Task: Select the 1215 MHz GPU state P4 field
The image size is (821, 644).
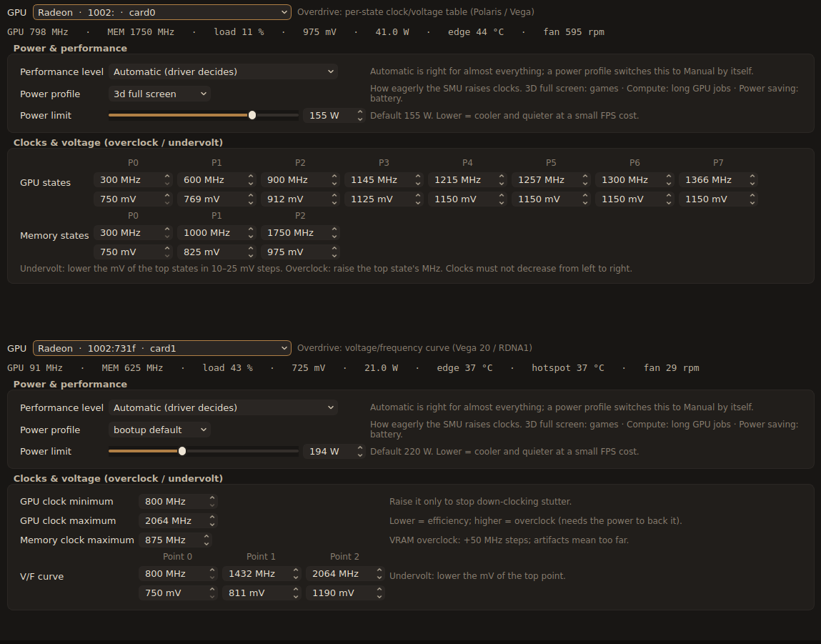Action: [x=467, y=180]
